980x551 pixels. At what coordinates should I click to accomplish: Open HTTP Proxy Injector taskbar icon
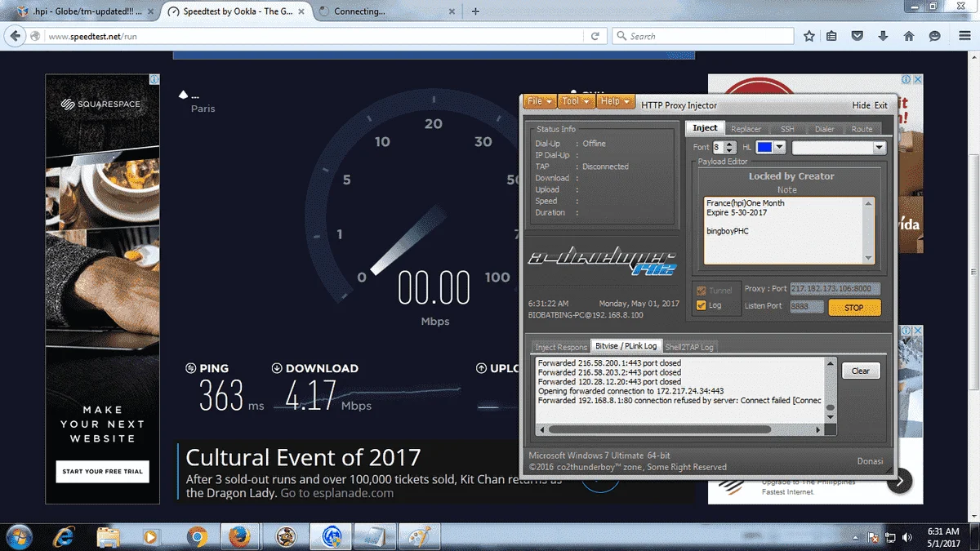pos(332,536)
